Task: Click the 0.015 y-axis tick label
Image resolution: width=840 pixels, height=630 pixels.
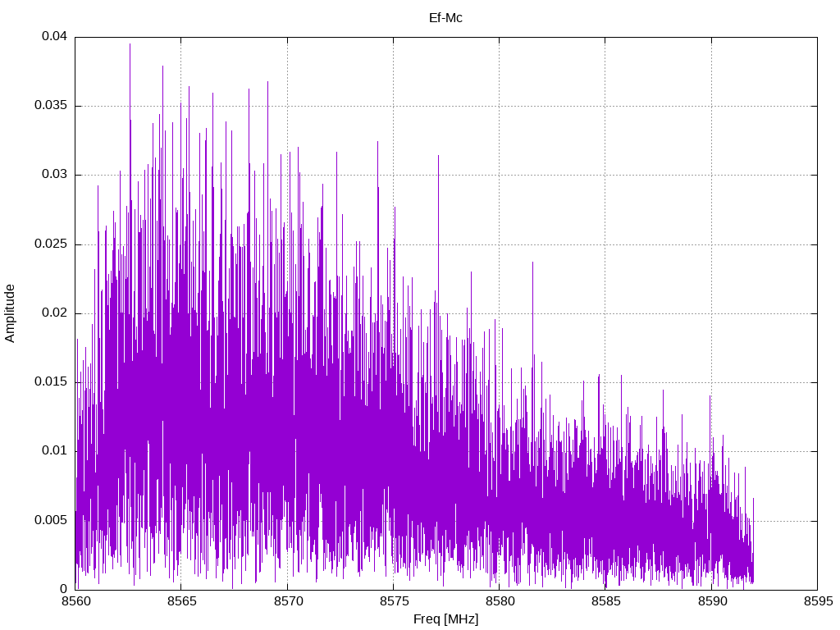Action: click(51, 381)
